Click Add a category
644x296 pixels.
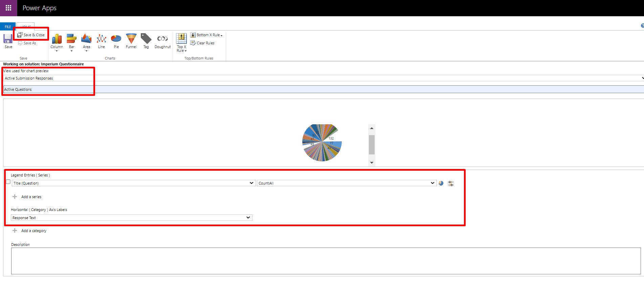(34, 231)
